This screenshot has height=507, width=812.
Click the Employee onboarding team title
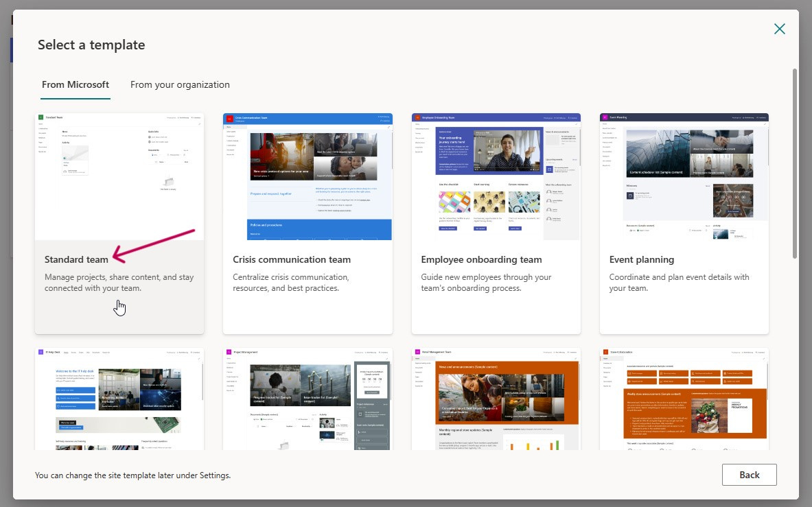(481, 260)
